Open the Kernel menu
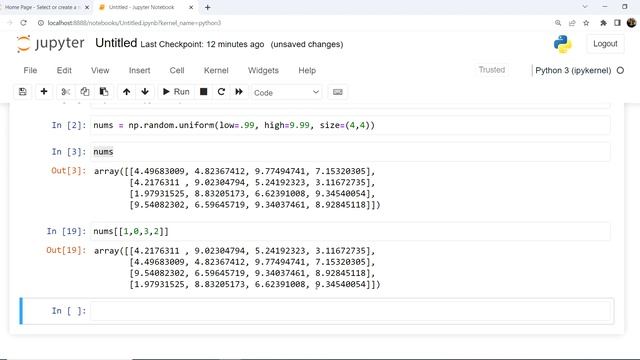 point(216,70)
